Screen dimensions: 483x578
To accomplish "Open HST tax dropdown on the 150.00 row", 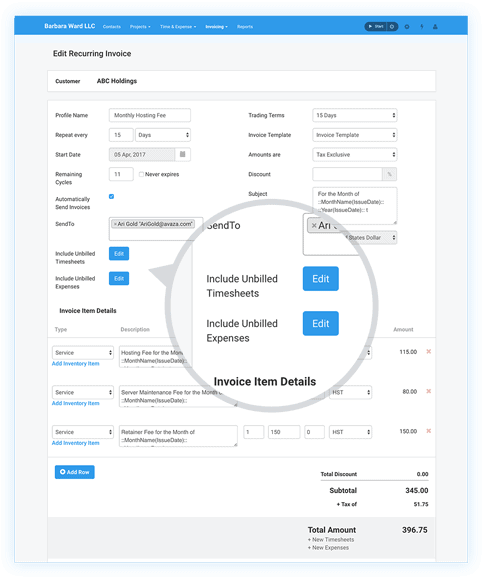I will click(350, 432).
